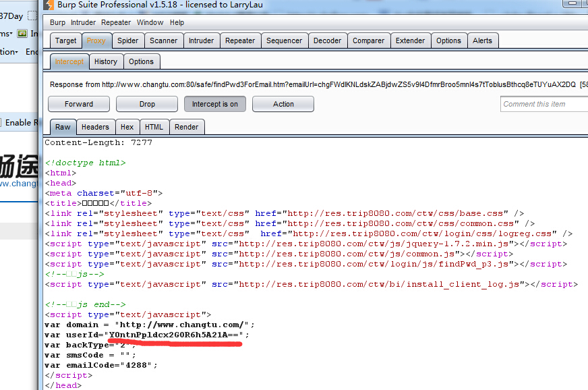View the Alerts tab
The width and height of the screenshot is (588, 390).
point(482,40)
